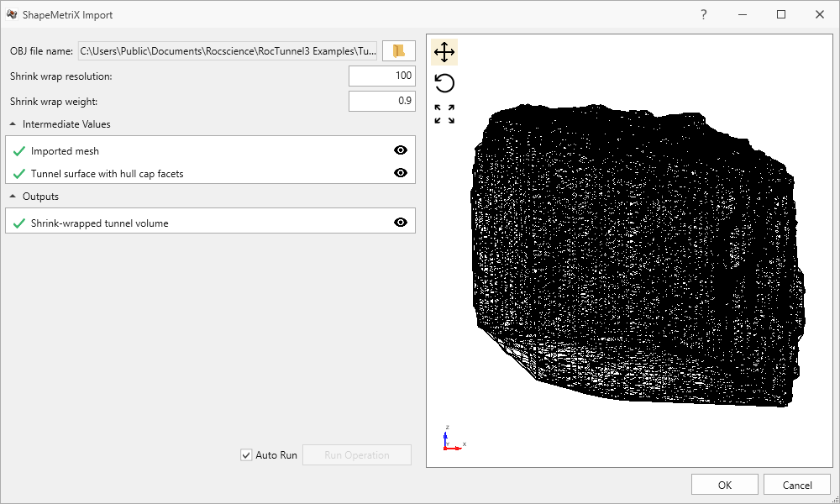Click the tunnel wireframe mesh in viewport
This screenshot has height=504, width=840.
[638, 255]
